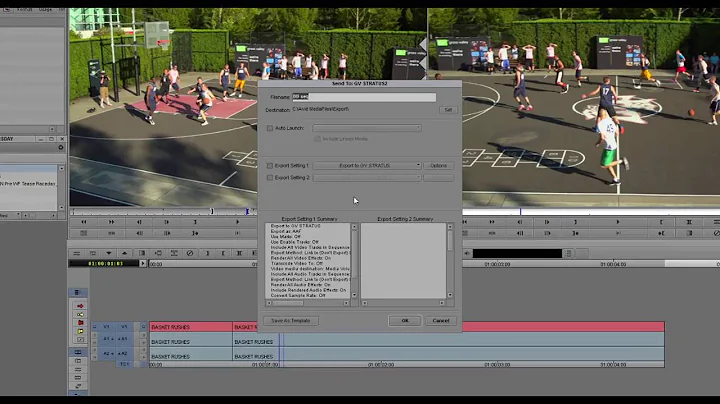The image size is (720, 404).
Task: Click Fast Forward button under source monitor
Action: pos(111,222)
